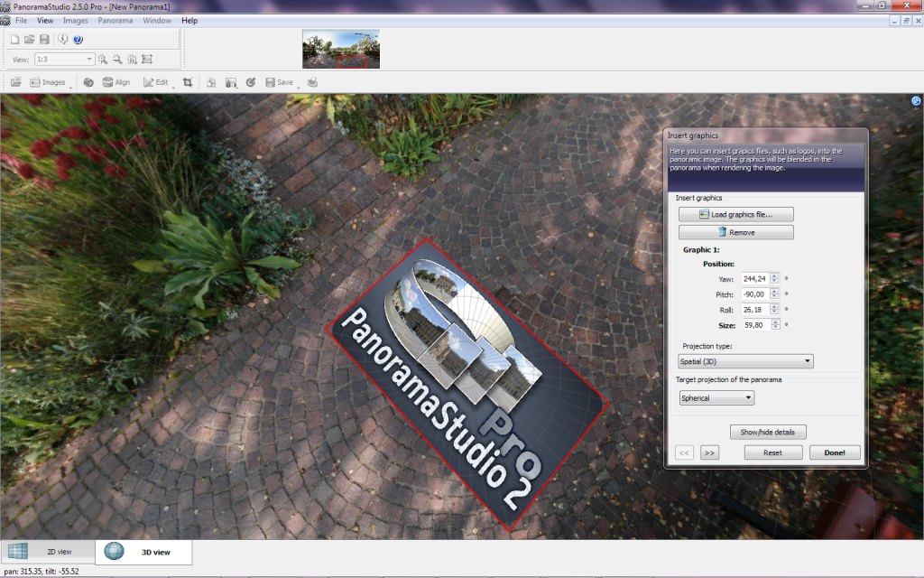Open the Images toolbar button
This screenshot has height=578, width=924.
[x=48, y=82]
